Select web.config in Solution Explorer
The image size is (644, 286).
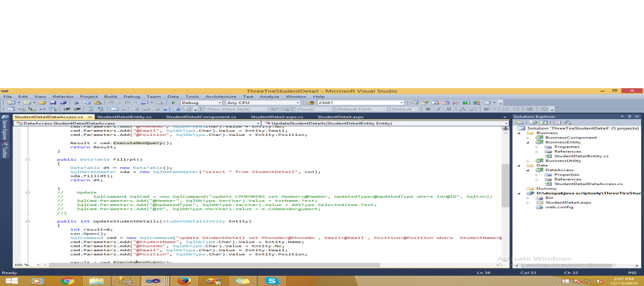coord(559,207)
